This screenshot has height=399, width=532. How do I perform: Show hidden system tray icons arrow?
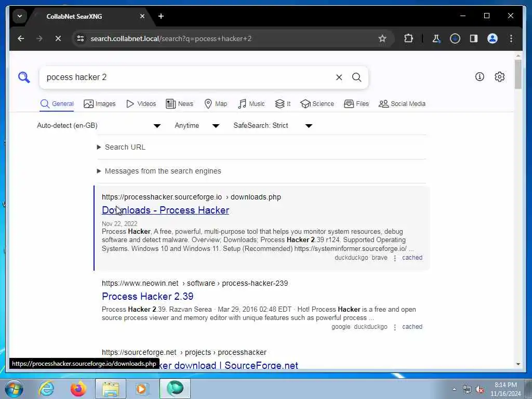click(x=454, y=390)
